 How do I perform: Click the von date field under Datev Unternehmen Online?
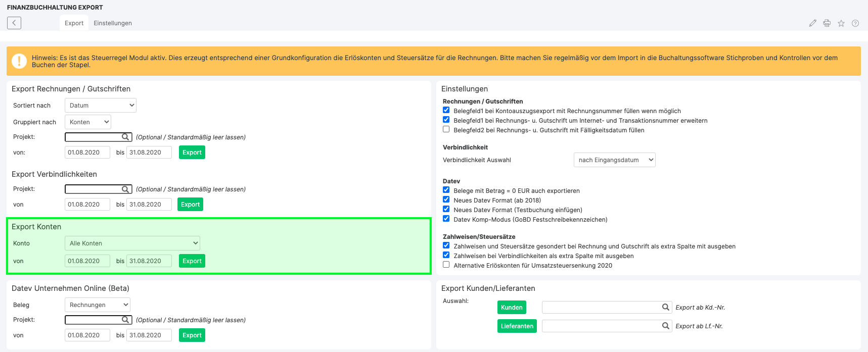(87, 335)
